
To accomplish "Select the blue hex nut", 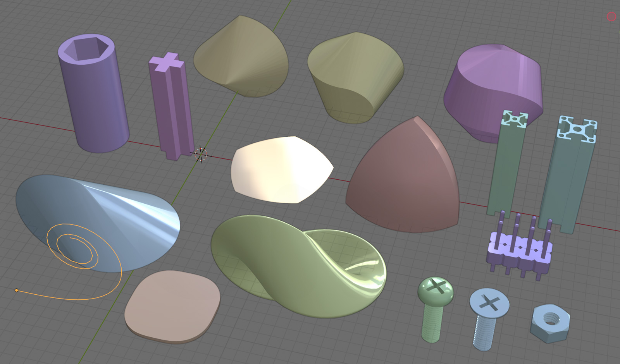I will (x=550, y=323).
